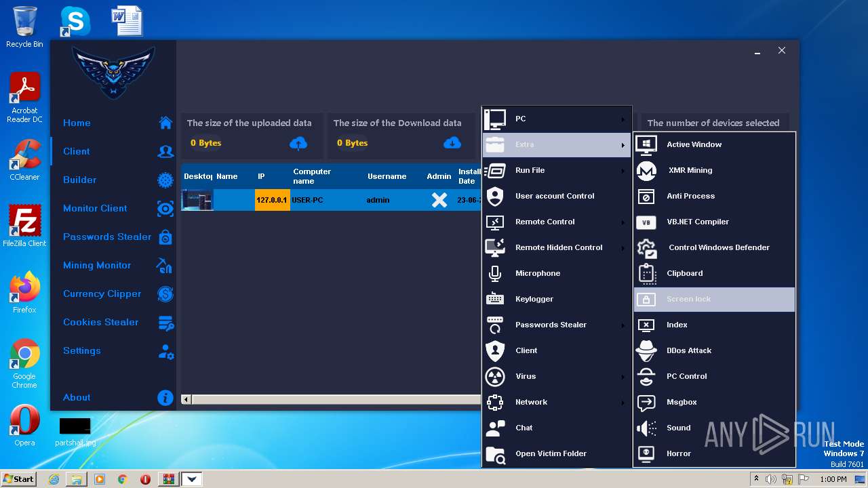Image resolution: width=868 pixels, height=488 pixels.
Task: Click the Clipboard icon in submenu
Action: 647,273
